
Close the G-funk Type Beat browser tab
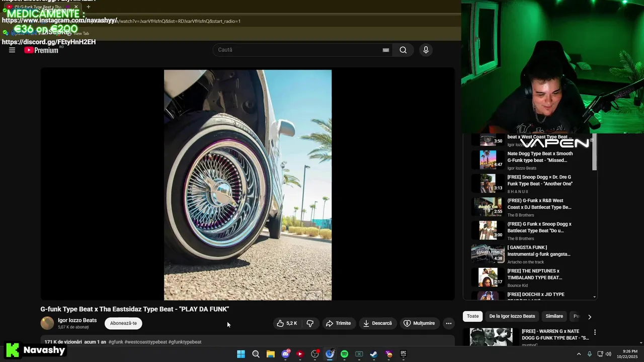(x=76, y=7)
